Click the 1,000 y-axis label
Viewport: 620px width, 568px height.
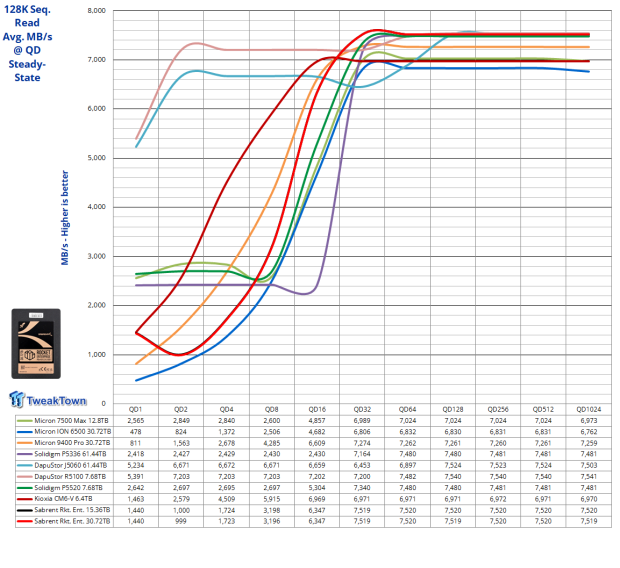[97, 354]
